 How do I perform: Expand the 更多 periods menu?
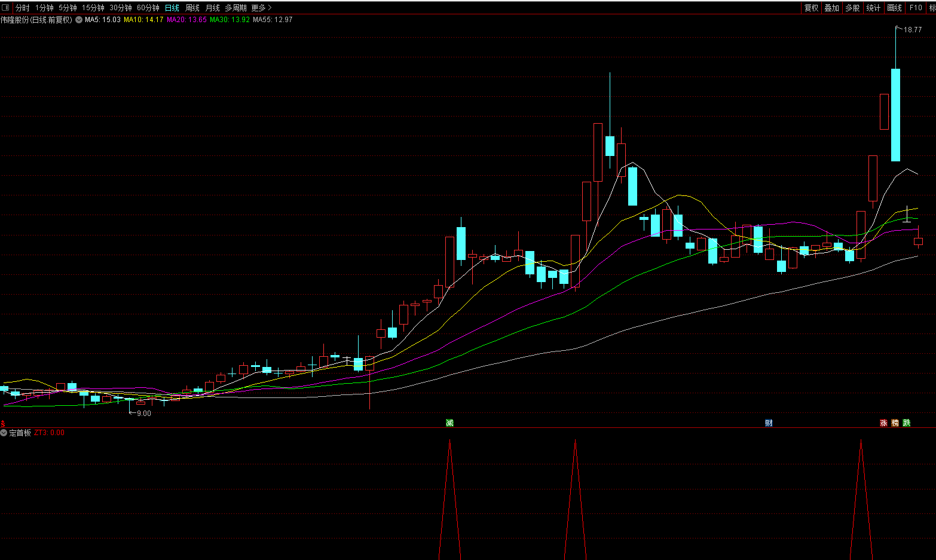261,8
